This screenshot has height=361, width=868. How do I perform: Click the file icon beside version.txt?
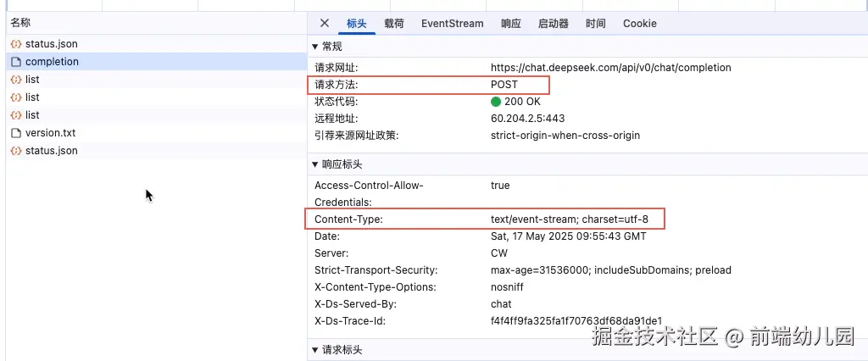[15, 133]
